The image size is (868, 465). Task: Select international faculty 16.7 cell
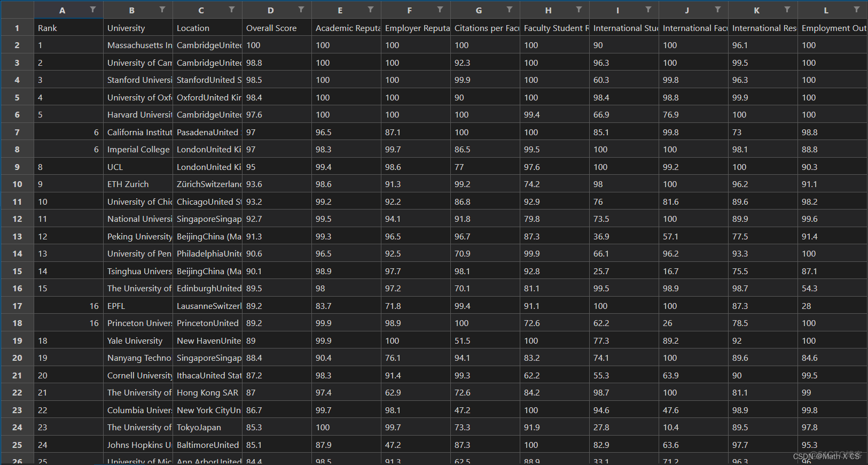pos(694,271)
